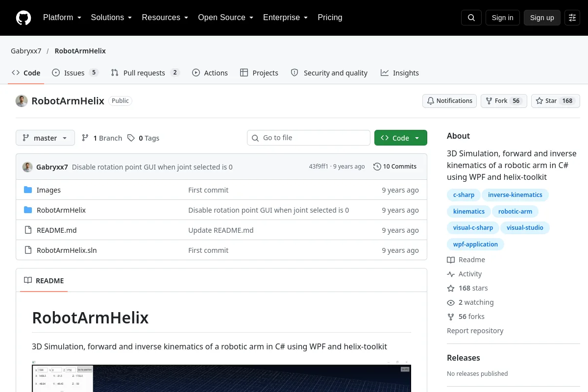This screenshot has height=392, width=588.
Task: Click the RobotArmHelix.sln file icon
Action: (x=28, y=250)
